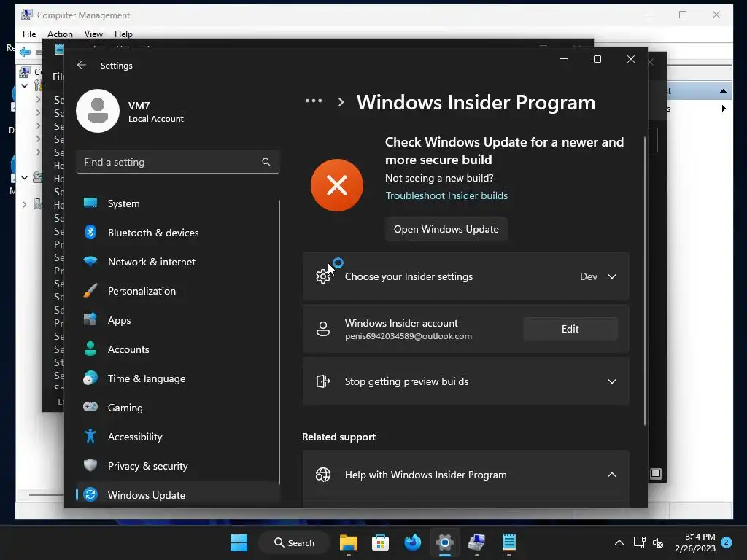The height and width of the screenshot is (560, 747).
Task: Open System settings category
Action: coord(177,203)
